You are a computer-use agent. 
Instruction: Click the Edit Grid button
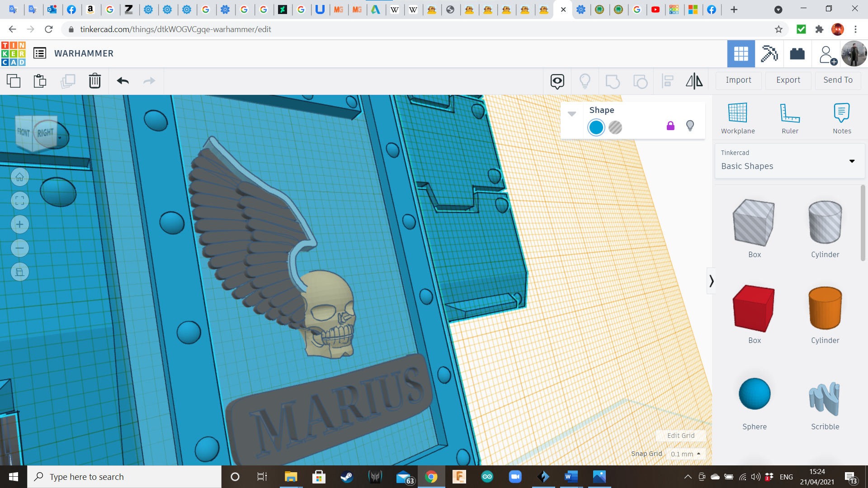pyautogui.click(x=680, y=436)
